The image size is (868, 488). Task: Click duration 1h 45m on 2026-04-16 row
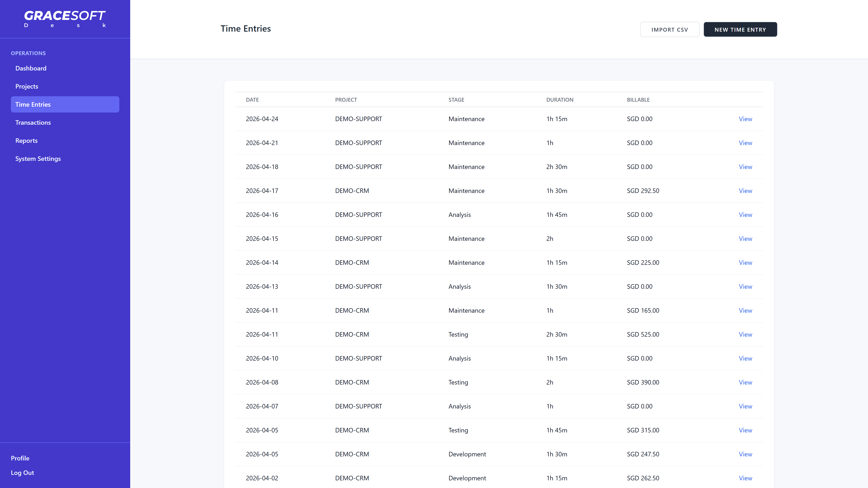557,215
